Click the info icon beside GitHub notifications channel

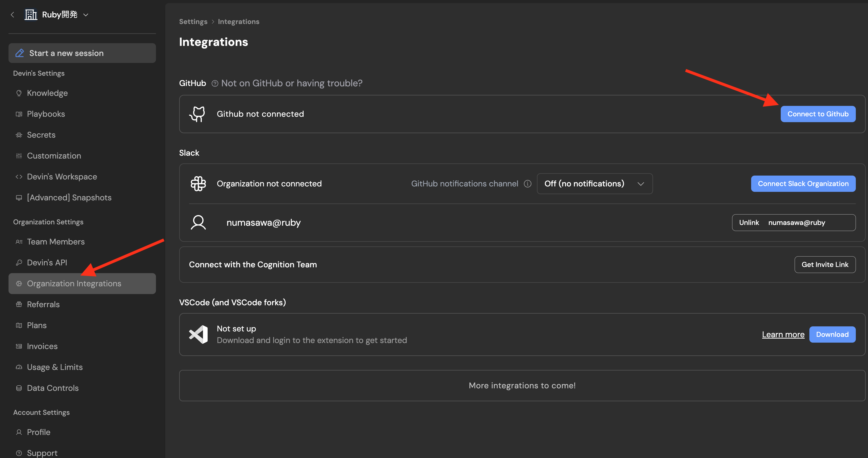tap(527, 184)
